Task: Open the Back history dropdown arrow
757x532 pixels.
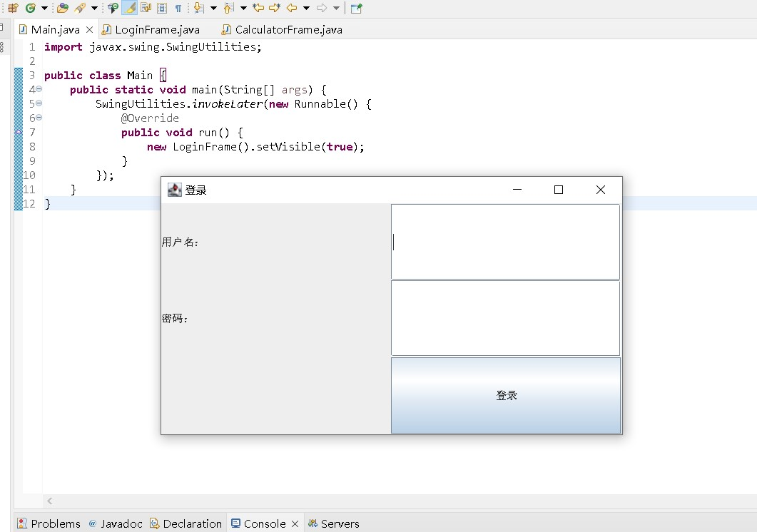Action: [306, 8]
